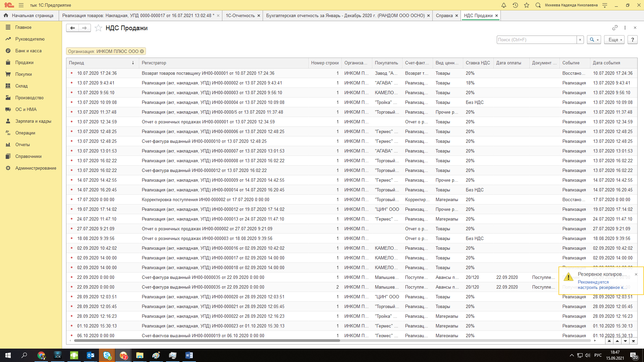Image resolution: width=644 pixels, height=362 pixels.
Task: Click the back arrow navigation button
Action: click(72, 28)
